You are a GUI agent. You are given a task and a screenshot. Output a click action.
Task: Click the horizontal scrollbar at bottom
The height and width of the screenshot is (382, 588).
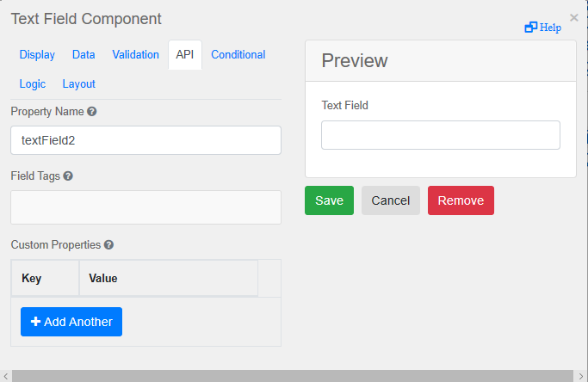[x=293, y=376]
